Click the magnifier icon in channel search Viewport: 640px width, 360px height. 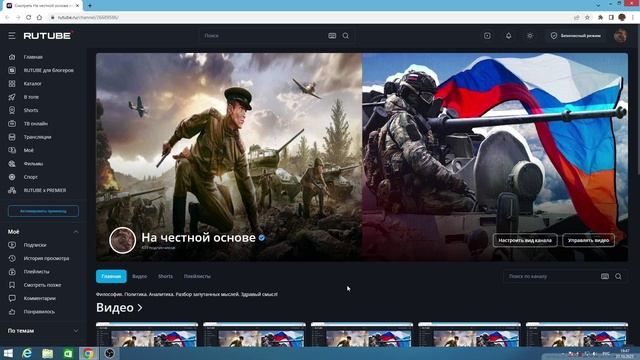pyautogui.click(x=618, y=276)
